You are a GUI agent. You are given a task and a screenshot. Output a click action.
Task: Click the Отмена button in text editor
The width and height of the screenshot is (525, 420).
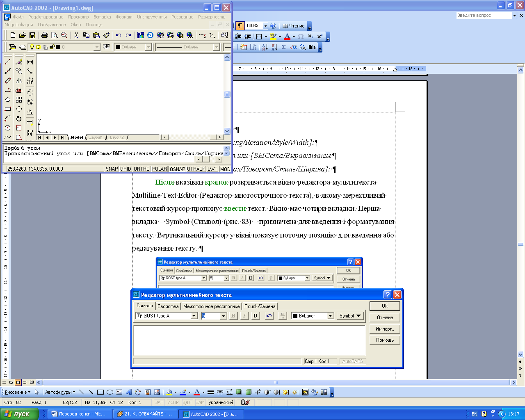385,317
